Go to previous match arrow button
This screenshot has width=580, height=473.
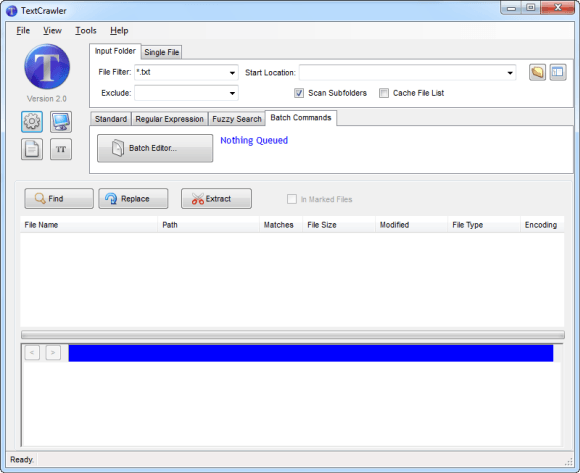[32, 352]
